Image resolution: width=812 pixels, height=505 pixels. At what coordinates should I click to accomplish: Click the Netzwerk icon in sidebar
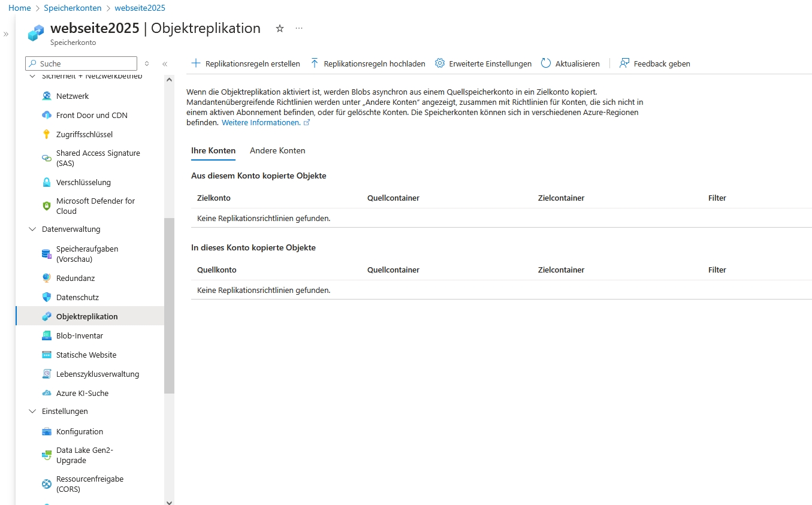point(47,96)
